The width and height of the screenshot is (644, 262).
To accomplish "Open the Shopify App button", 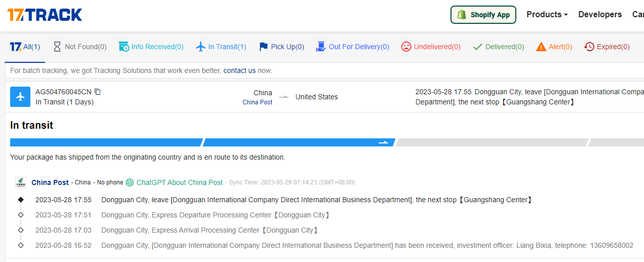I will (x=483, y=15).
